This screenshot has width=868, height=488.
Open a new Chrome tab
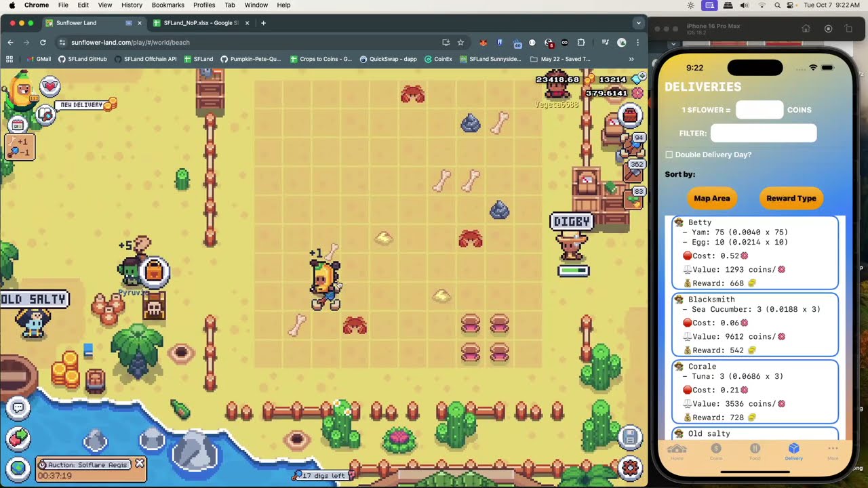click(x=263, y=23)
